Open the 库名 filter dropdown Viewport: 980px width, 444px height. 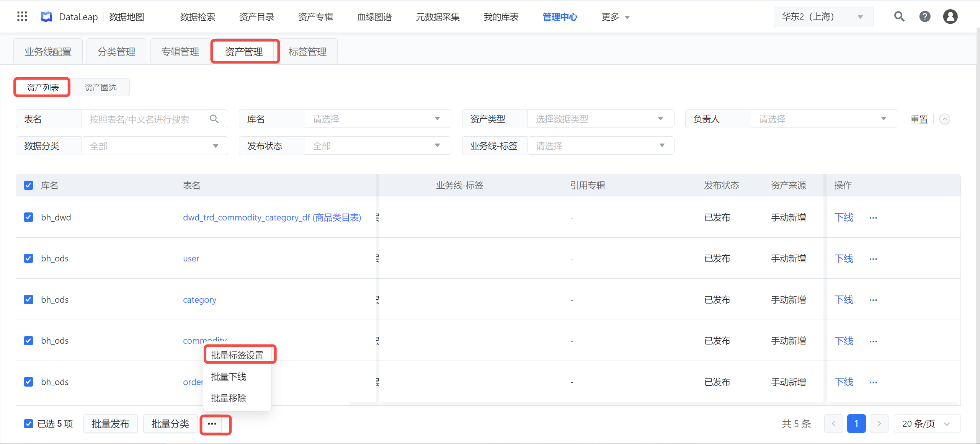pyautogui.click(x=377, y=119)
